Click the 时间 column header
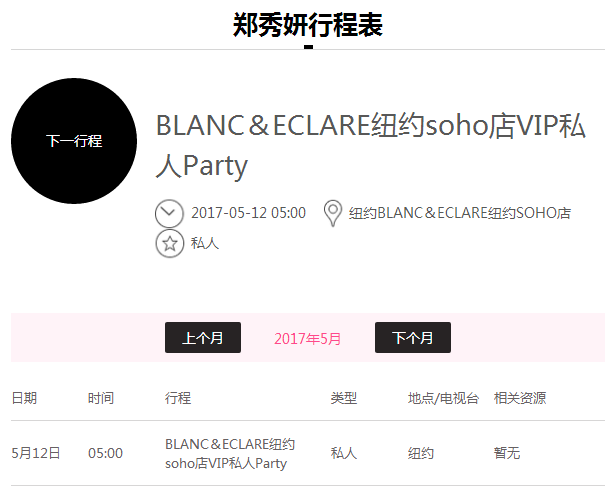Image resolution: width=615 pixels, height=490 pixels. point(101,398)
